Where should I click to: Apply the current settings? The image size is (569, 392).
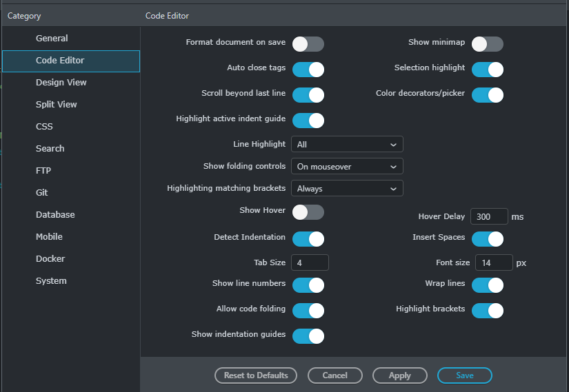click(x=400, y=375)
